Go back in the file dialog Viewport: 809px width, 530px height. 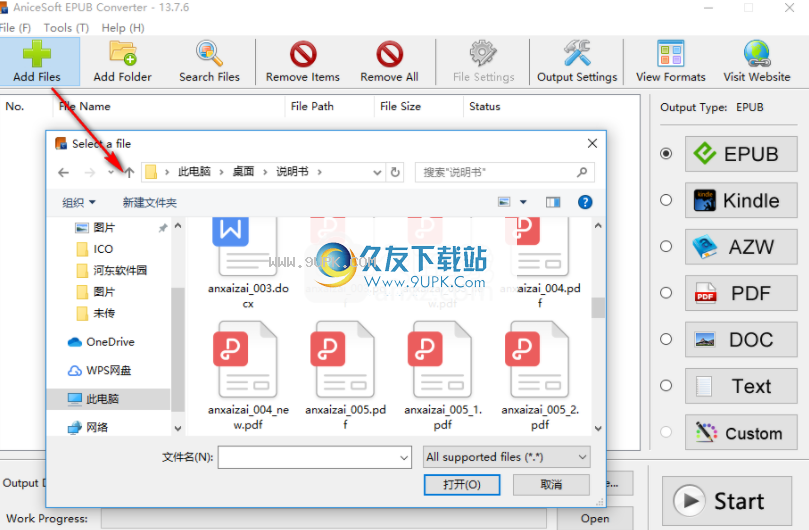click(x=63, y=172)
